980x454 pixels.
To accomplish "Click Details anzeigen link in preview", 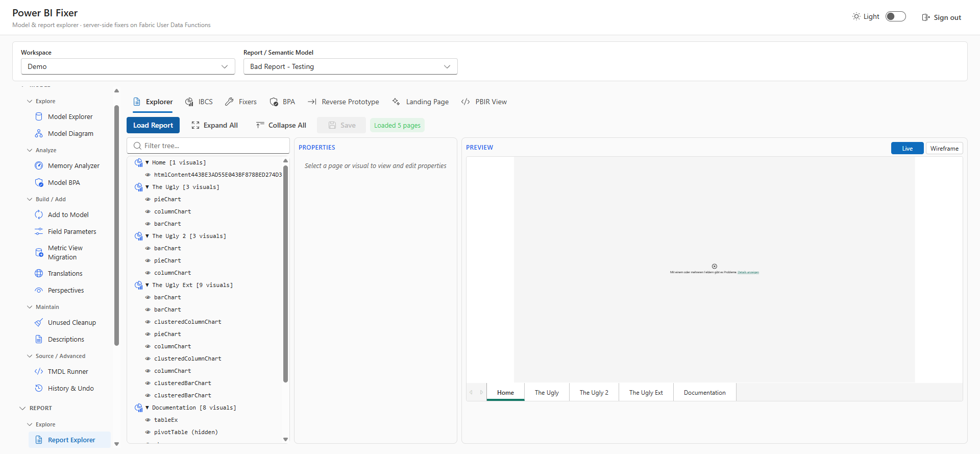I will coord(748,272).
